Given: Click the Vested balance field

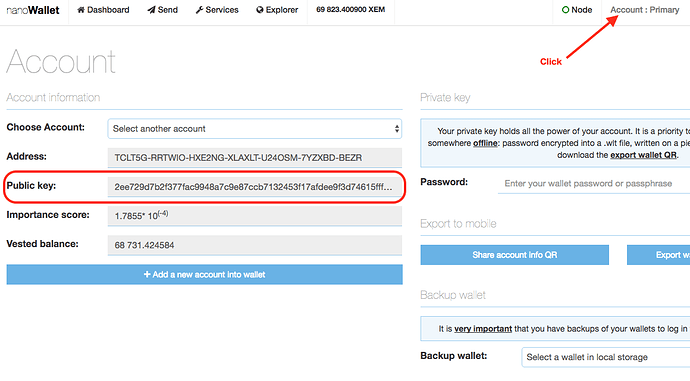Looking at the screenshot, I should coord(255,245).
